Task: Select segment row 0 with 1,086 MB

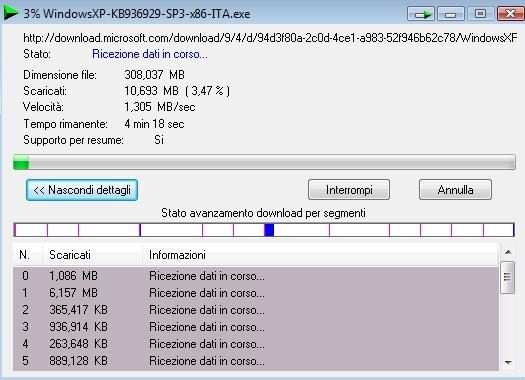Action: coord(256,276)
